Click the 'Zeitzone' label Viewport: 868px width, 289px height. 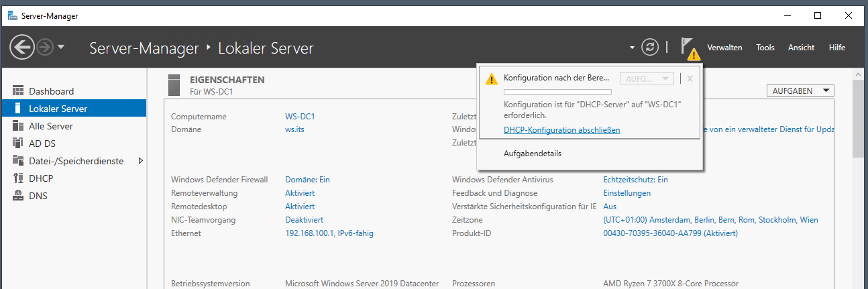pos(468,219)
